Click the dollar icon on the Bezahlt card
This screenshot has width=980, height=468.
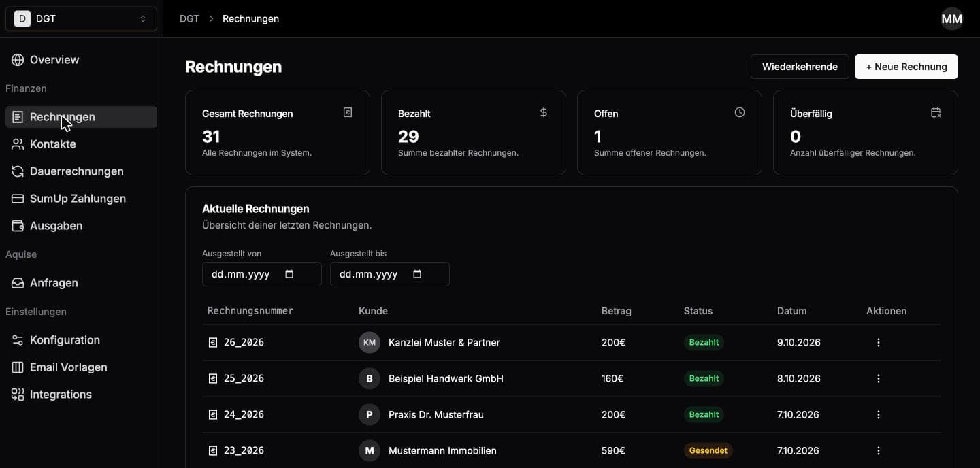pyautogui.click(x=544, y=112)
